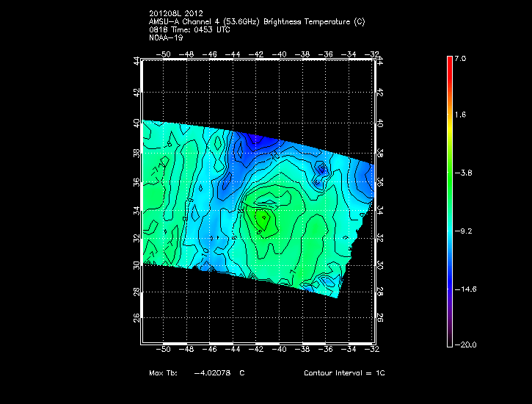Viewport: 532px width, 404px height.
Task: Click the 44 latitude label on left axis
Action: tap(136, 62)
